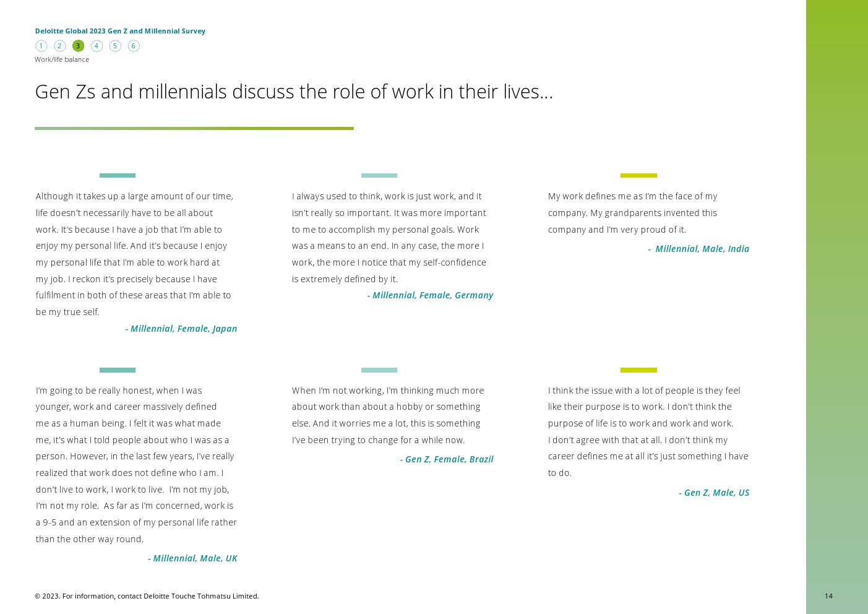Click section 6 navigation circle
Screen dimensions: 868x614
click(134, 46)
